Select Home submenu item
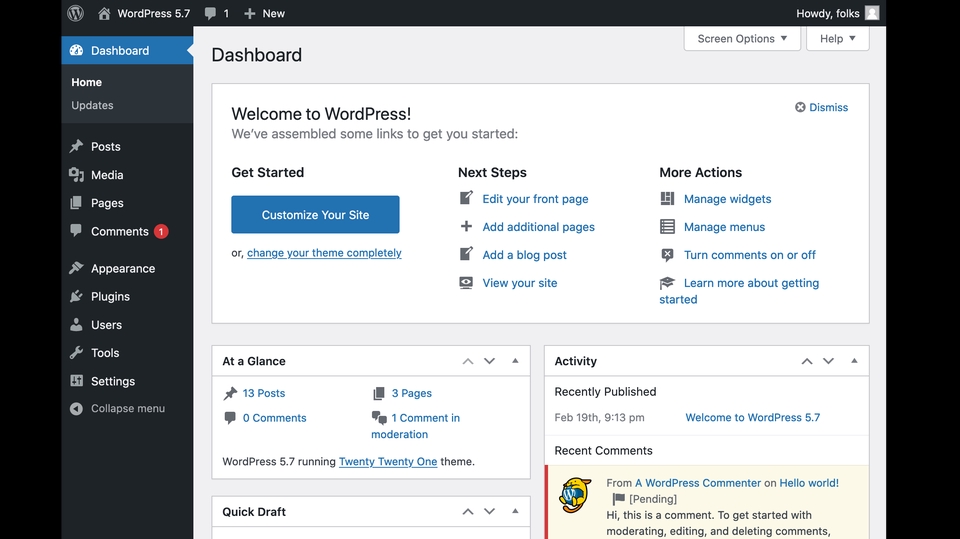Viewport: 960px width, 539px height. coord(86,82)
